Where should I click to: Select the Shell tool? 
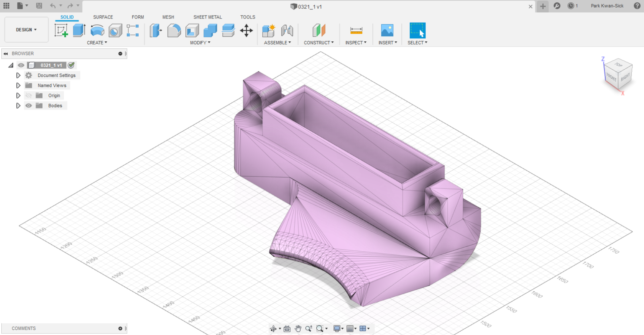pos(192,31)
